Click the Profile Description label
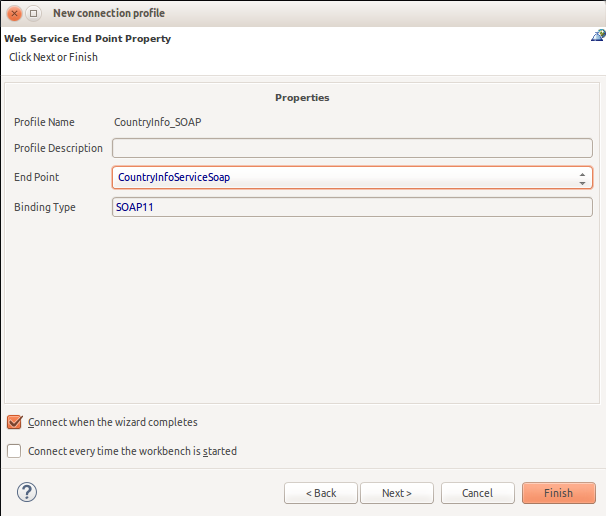 [x=58, y=148]
